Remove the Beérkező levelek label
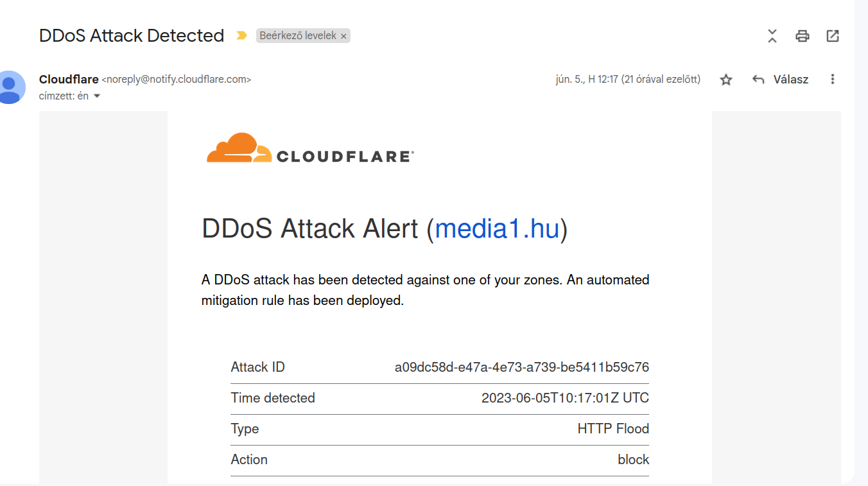 (x=343, y=37)
